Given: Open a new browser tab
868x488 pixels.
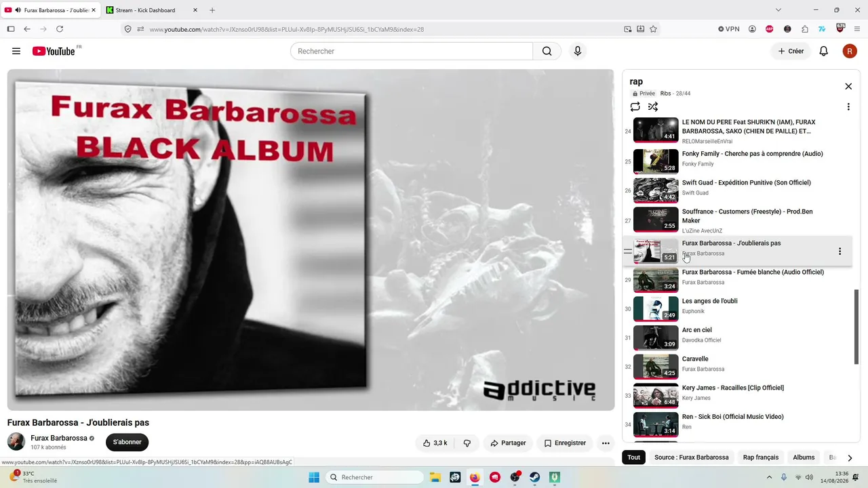Looking at the screenshot, I should [x=212, y=10].
